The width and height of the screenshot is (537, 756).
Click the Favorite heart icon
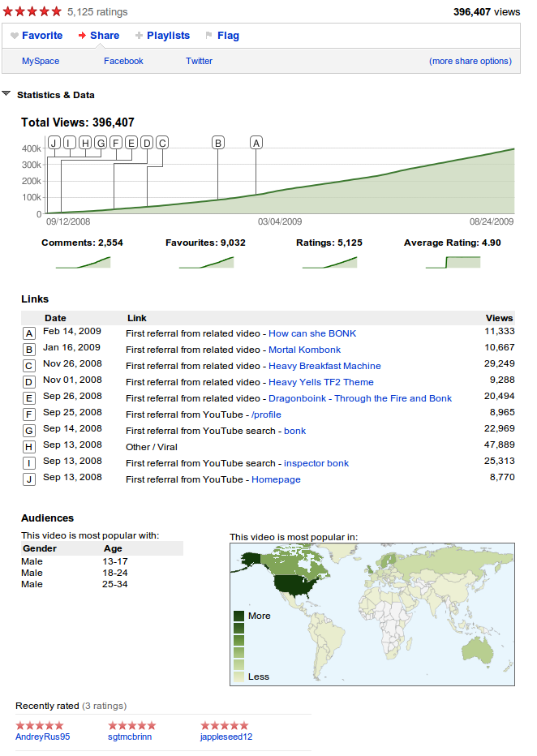click(x=15, y=36)
